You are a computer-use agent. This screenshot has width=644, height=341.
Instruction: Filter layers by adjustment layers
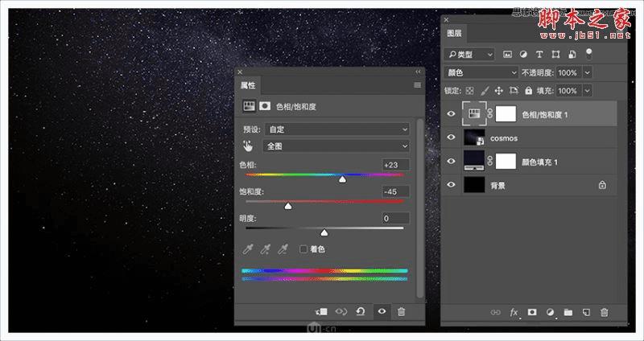523,54
